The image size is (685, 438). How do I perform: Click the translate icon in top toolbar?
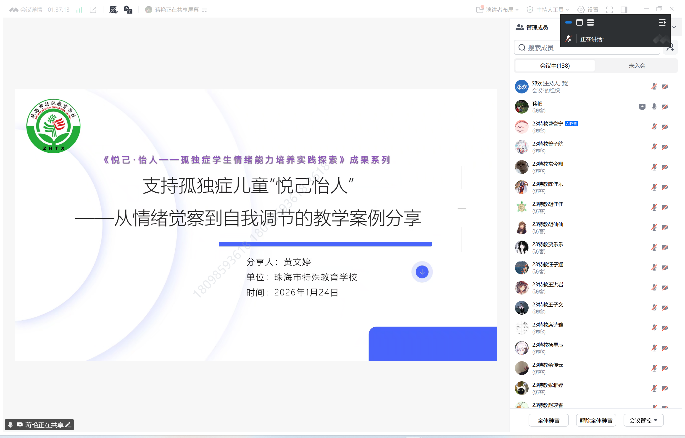coord(128,10)
